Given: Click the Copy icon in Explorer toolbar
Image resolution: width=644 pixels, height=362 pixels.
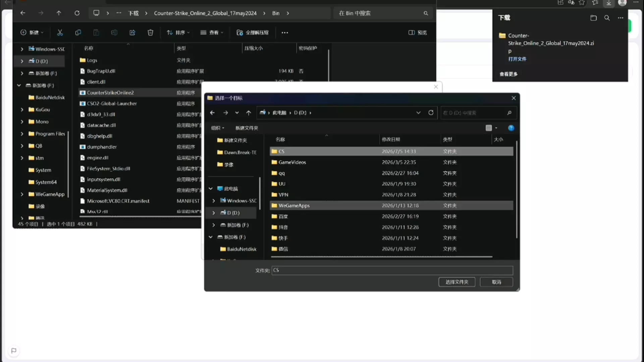Looking at the screenshot, I should [78, 33].
